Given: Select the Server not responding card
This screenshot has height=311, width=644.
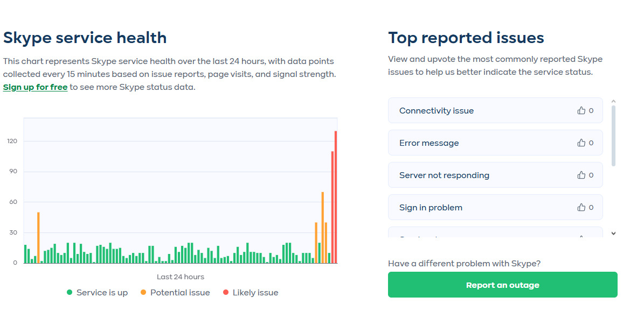Looking at the screenshot, I should point(495,175).
